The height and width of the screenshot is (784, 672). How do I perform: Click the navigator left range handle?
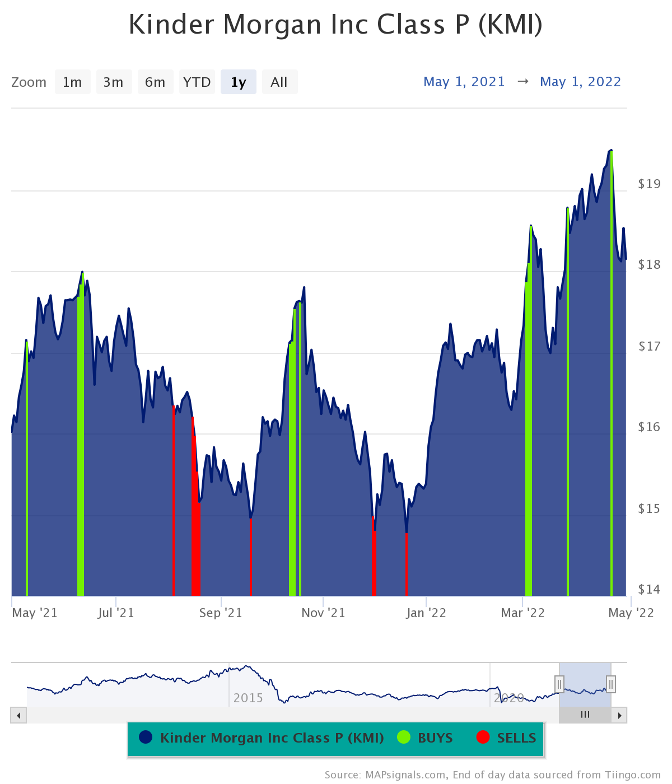click(x=559, y=684)
